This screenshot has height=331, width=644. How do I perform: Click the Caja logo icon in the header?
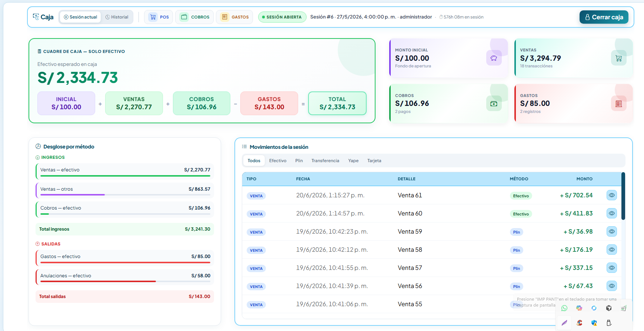(x=36, y=17)
